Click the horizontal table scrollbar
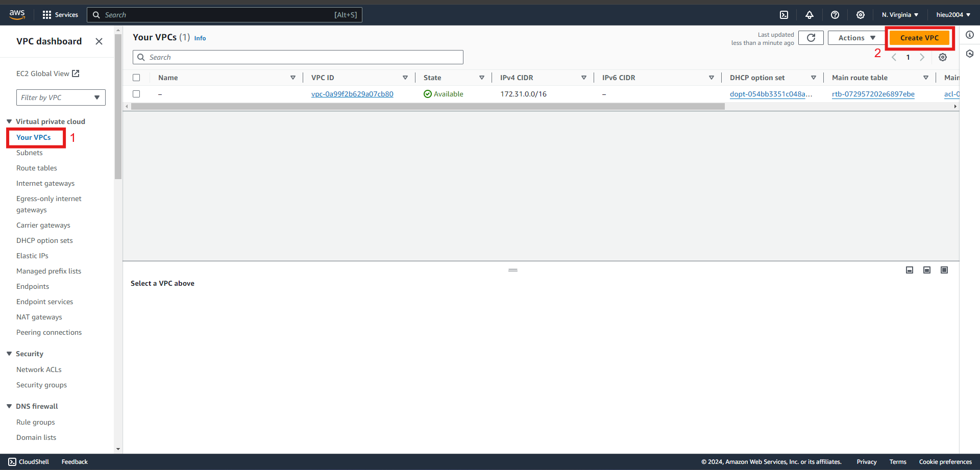 point(428,106)
